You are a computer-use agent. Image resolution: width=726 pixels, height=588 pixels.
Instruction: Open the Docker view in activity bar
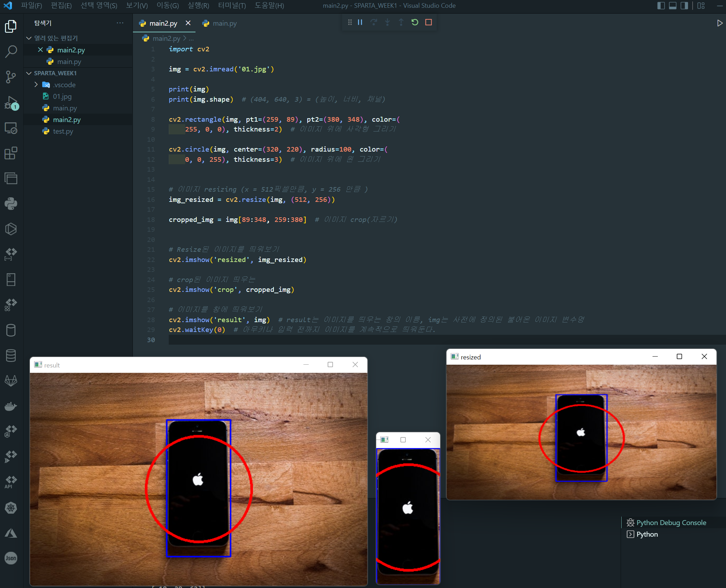tap(11, 406)
